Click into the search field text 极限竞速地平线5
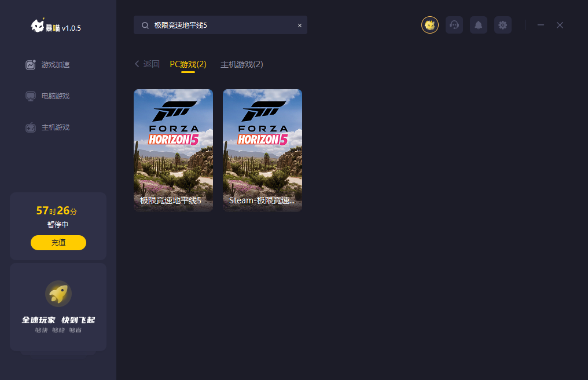 181,25
